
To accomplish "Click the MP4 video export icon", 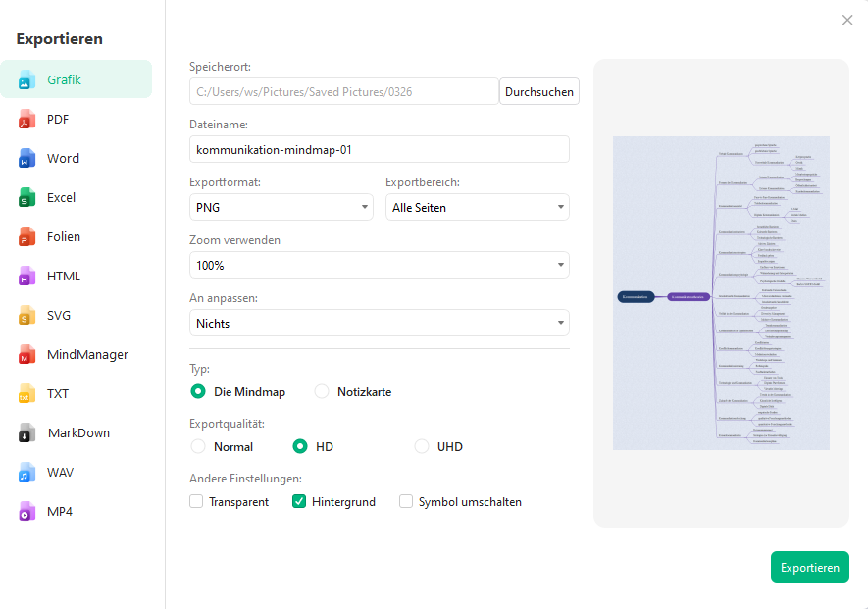I will click(26, 512).
